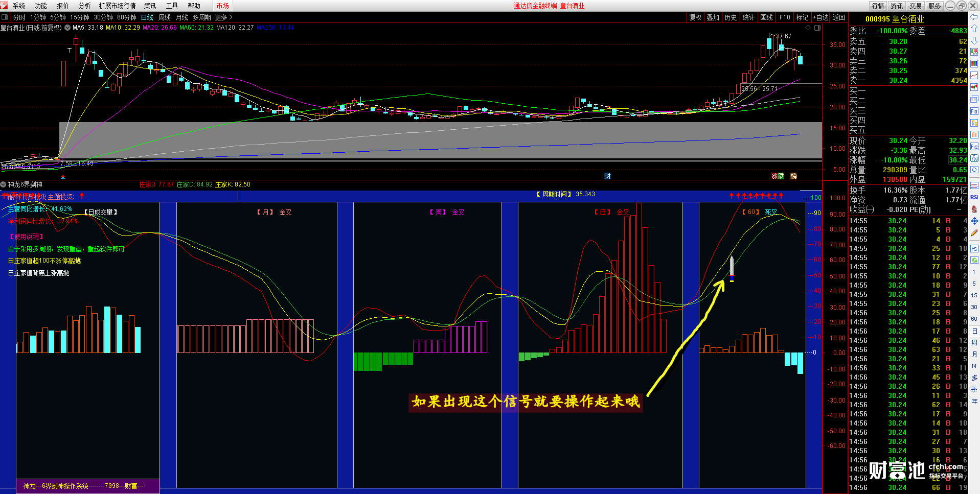The height and width of the screenshot is (494, 980).
Task: Click the RSI indicator icon in sidebar
Action: coord(974,197)
